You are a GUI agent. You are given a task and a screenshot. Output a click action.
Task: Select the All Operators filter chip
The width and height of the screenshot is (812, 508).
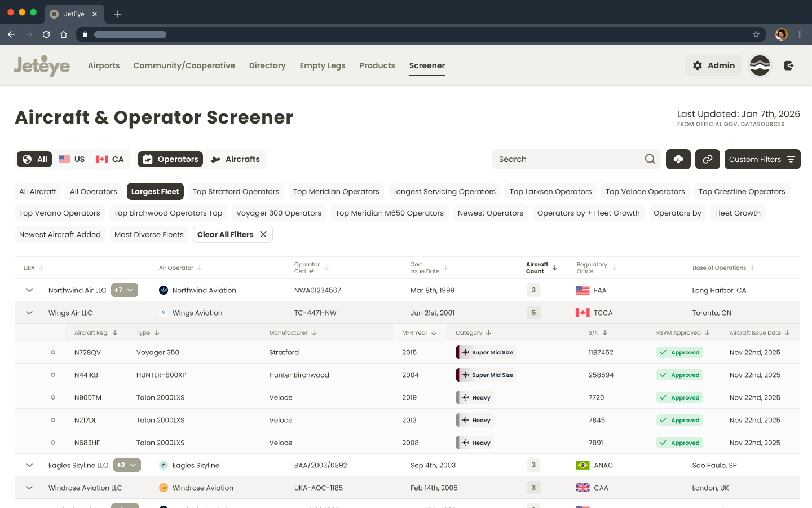[x=94, y=191]
